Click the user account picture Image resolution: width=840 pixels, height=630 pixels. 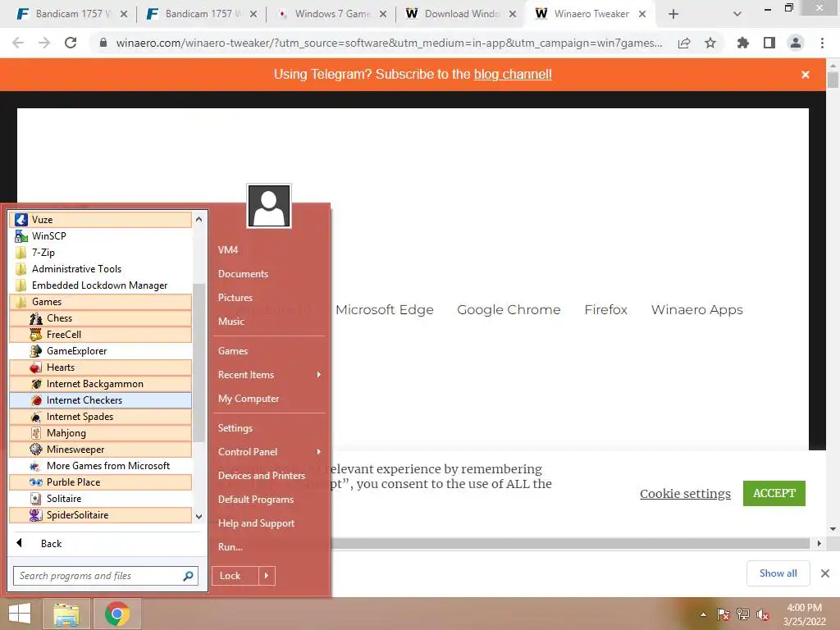tap(269, 206)
